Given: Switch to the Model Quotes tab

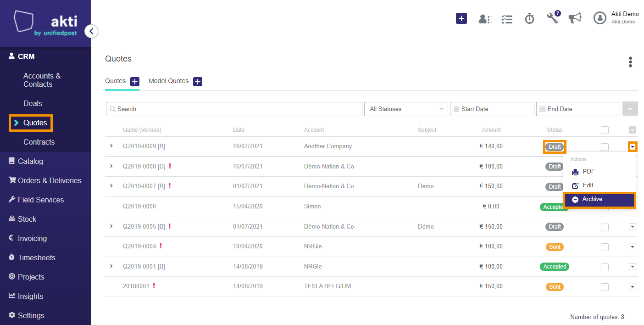Looking at the screenshot, I should (x=168, y=81).
